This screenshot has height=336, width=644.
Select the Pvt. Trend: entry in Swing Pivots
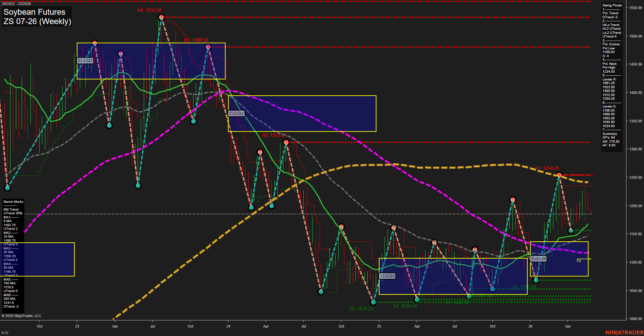(x=611, y=13)
